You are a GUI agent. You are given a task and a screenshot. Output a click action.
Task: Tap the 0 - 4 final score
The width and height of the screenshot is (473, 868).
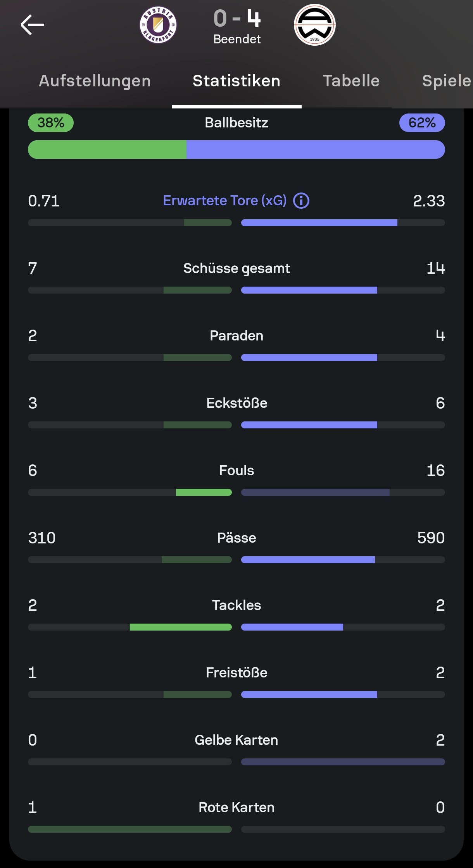pyautogui.click(x=237, y=18)
